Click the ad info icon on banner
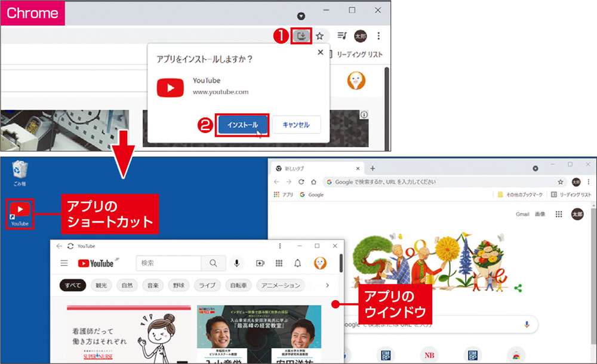This screenshot has height=364, width=597. coord(364,115)
